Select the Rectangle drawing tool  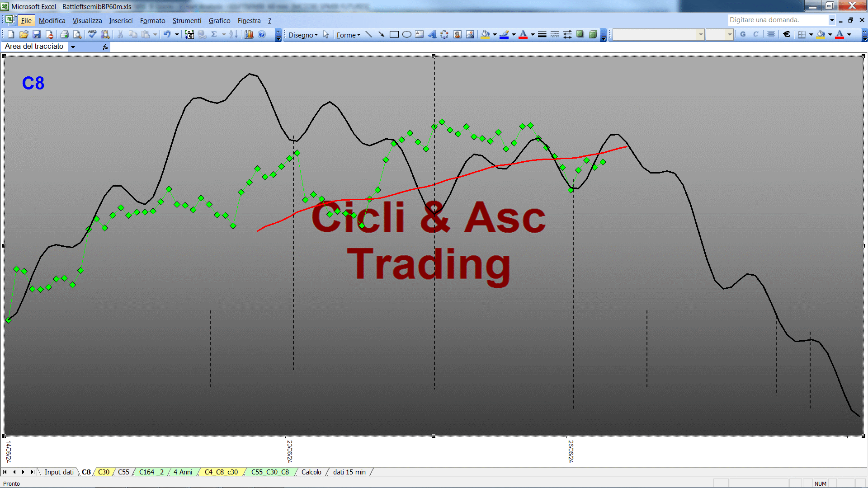[394, 34]
